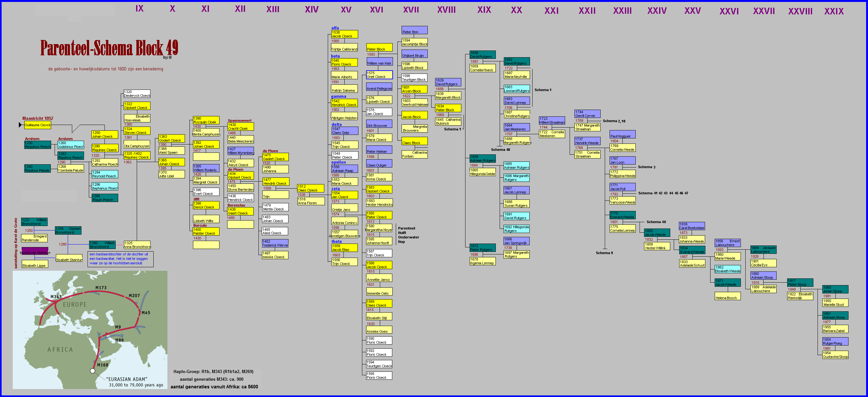Click the M89 marker on the map
The width and height of the screenshot is (868, 397).
[x=119, y=340]
